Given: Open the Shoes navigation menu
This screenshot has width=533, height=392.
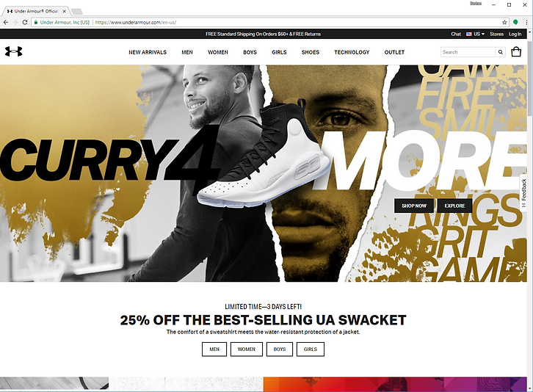Looking at the screenshot, I should tap(311, 52).
